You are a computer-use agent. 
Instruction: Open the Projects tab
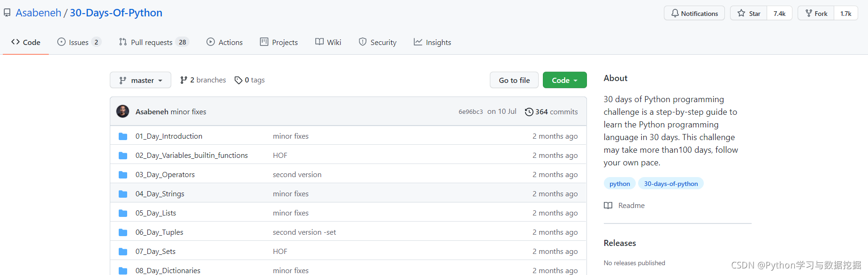(279, 42)
